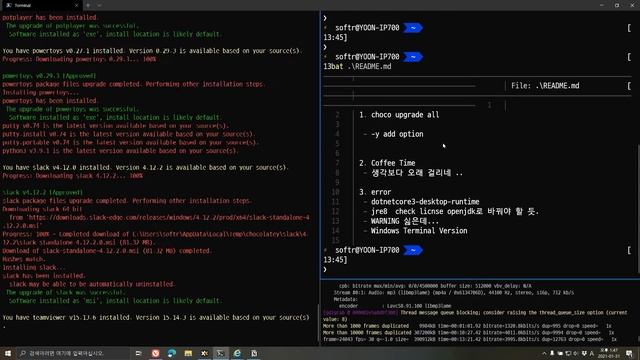Click the '2. Coffee Time' README line
The image size is (640, 360).
[387, 163]
